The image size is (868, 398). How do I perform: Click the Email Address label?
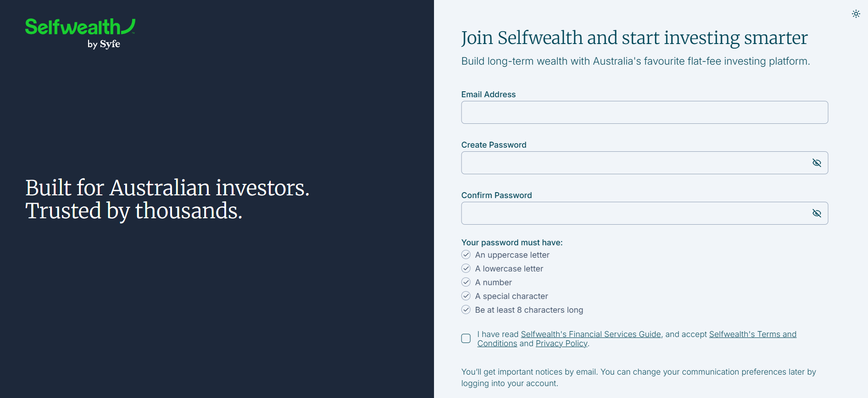click(489, 94)
